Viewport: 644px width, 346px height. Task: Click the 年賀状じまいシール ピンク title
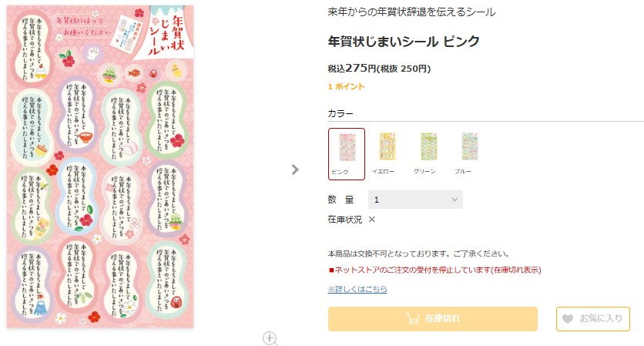tap(404, 41)
